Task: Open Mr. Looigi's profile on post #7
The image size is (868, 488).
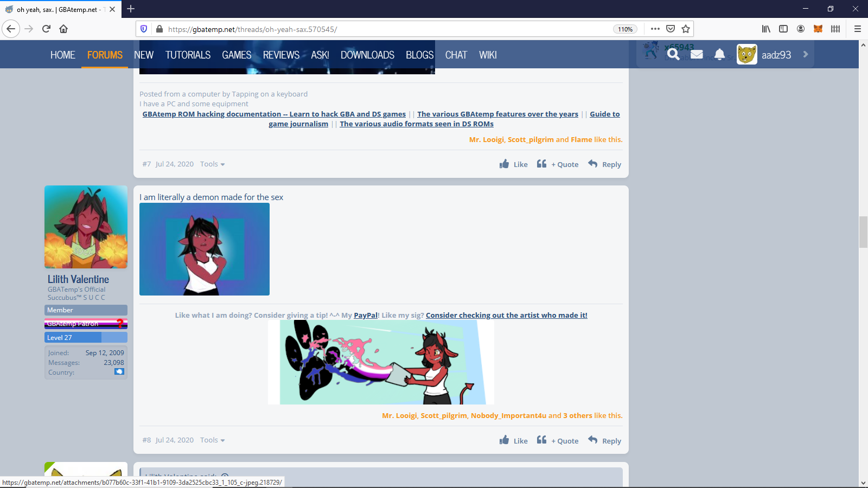Action: (487, 139)
